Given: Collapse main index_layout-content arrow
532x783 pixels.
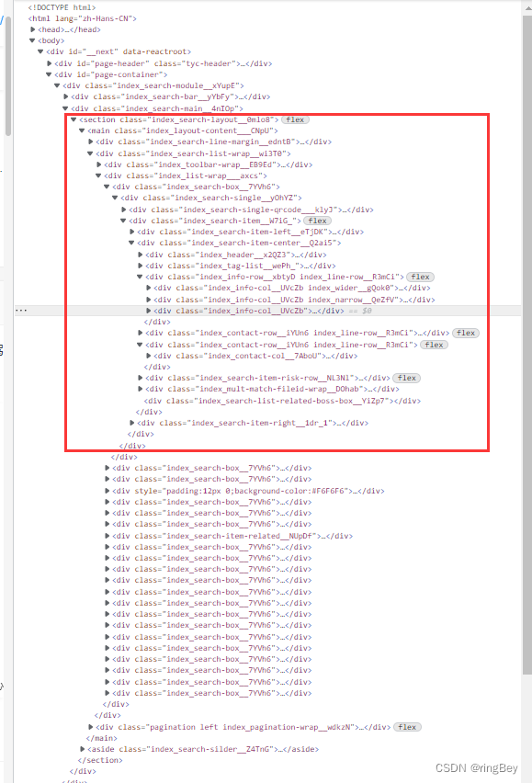Looking at the screenshot, I should click(82, 130).
